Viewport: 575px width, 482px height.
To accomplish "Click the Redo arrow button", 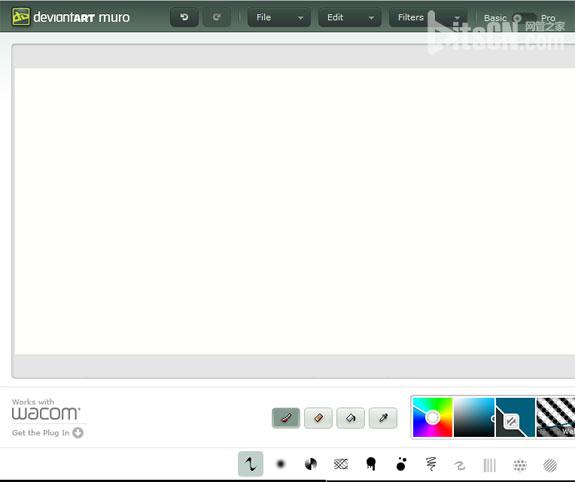I will pos(216,17).
